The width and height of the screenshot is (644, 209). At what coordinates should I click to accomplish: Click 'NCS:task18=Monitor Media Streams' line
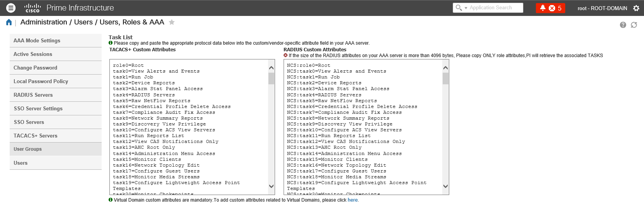tap(336, 177)
